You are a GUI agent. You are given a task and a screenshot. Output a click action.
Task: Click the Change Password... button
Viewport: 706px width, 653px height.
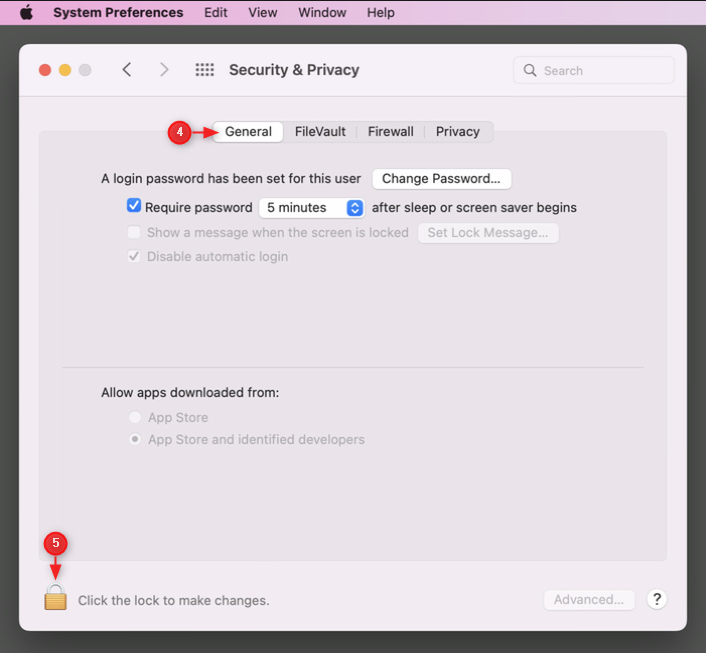pos(442,179)
